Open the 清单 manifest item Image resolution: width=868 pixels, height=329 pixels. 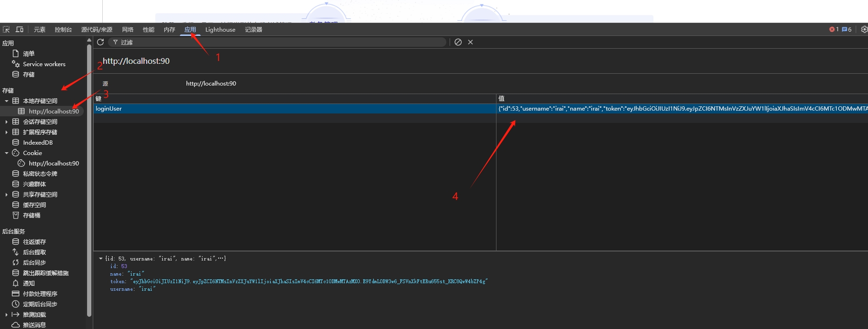point(28,54)
